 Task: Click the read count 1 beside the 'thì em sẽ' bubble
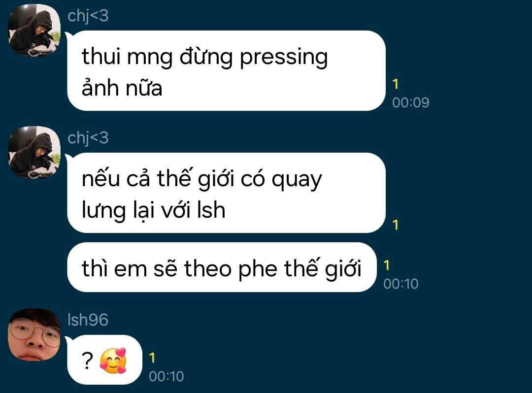tap(387, 265)
